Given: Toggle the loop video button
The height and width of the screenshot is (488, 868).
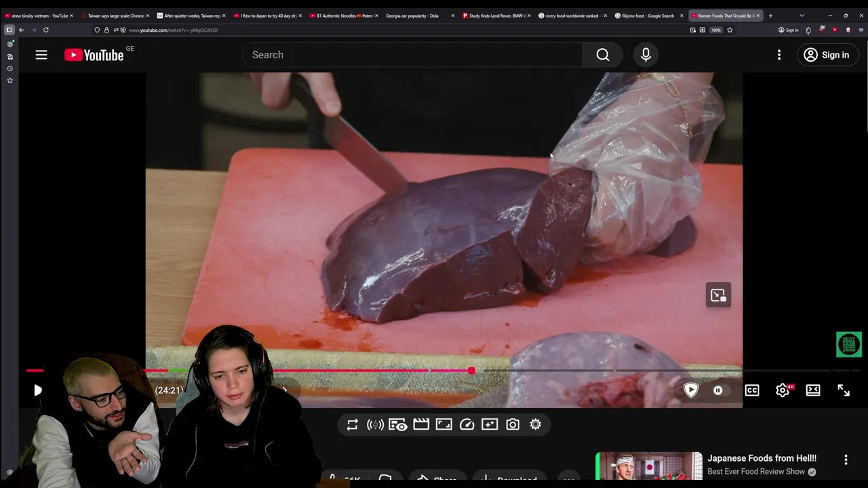Looking at the screenshot, I should point(352,424).
